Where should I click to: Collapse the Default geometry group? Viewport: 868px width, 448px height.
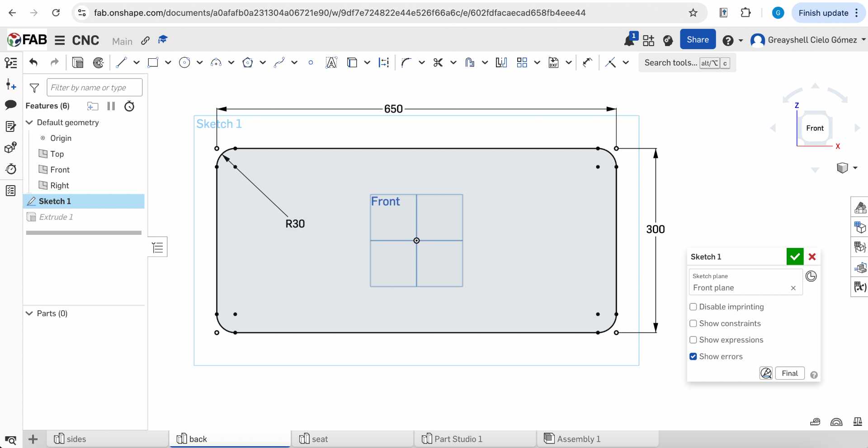pos(29,122)
